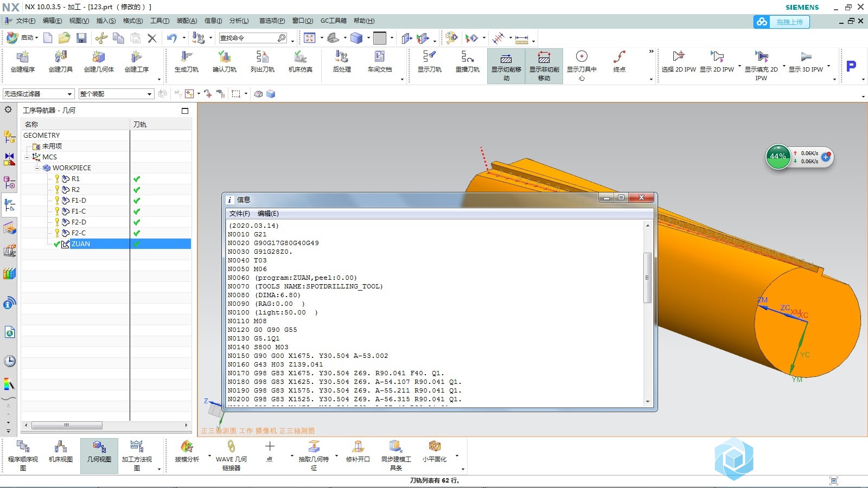This screenshot has height=488, width=868.
Task: Switch to 机床视图 machine tool view
Action: (61, 451)
